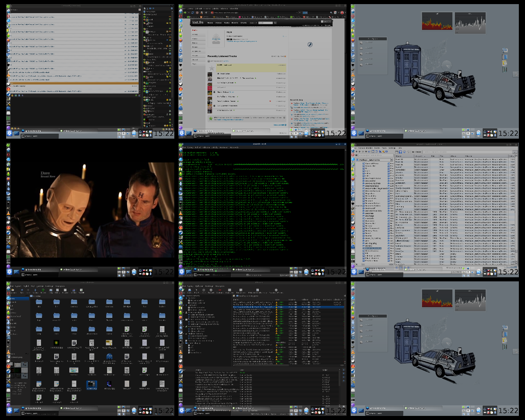Open search category dropdown beside Last.fm search field

pyautogui.click(x=253, y=23)
